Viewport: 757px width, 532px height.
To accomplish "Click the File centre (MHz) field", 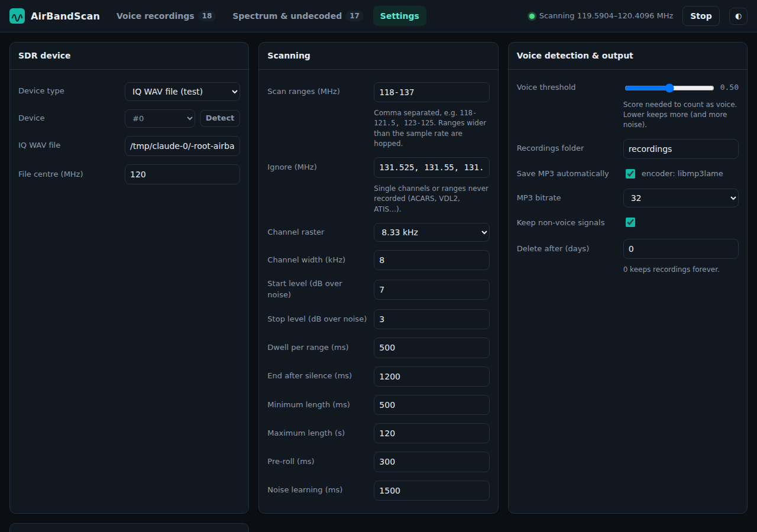I will click(x=182, y=174).
